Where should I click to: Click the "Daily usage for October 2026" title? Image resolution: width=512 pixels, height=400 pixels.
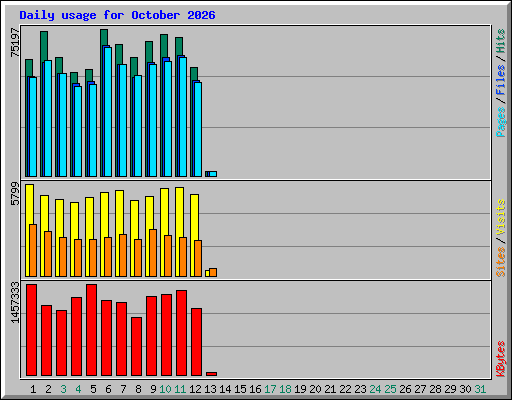click(x=117, y=15)
